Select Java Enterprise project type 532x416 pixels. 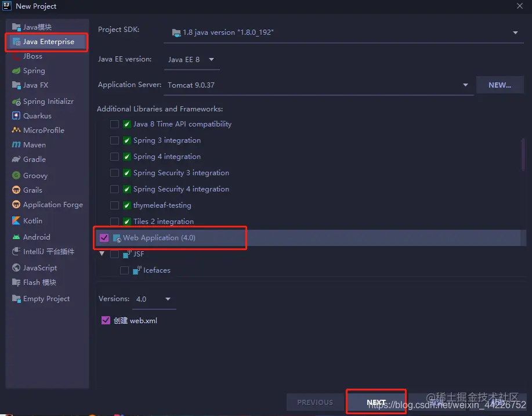[47, 42]
